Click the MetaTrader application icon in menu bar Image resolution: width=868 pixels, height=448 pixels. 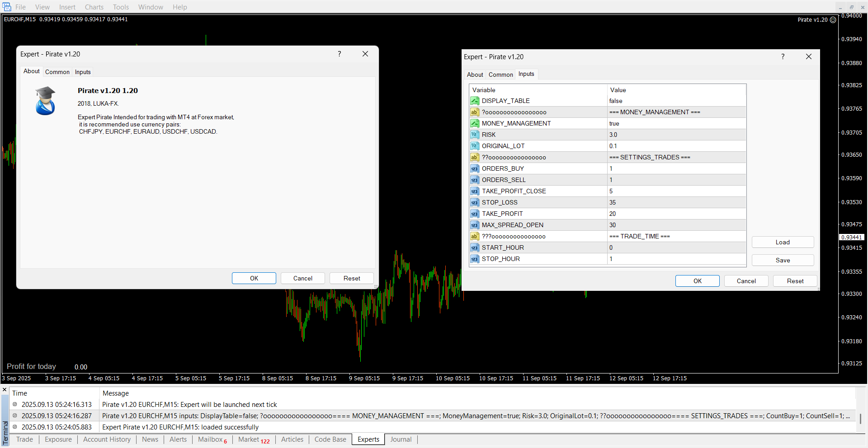coord(7,7)
